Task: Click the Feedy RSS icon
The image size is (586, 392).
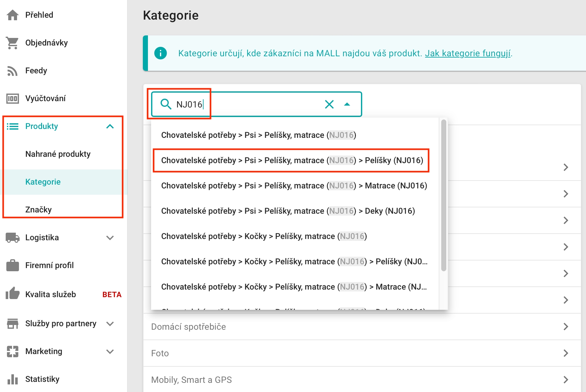Action: 13,71
